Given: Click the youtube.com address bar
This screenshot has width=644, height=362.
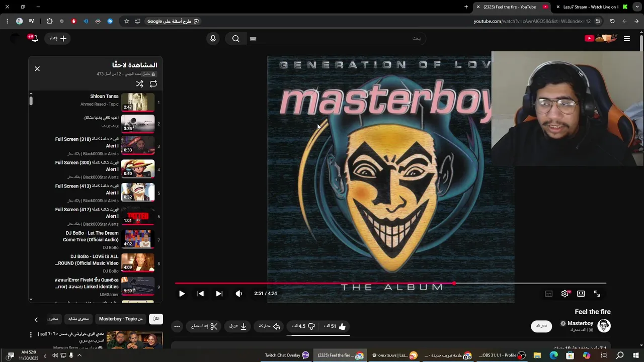Looking at the screenshot, I should point(532,21).
